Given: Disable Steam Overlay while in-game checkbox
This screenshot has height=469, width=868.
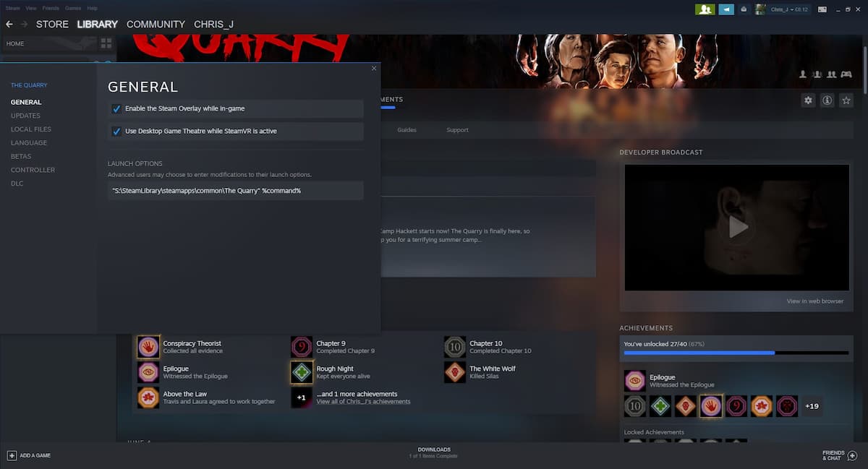Looking at the screenshot, I should pos(116,109).
